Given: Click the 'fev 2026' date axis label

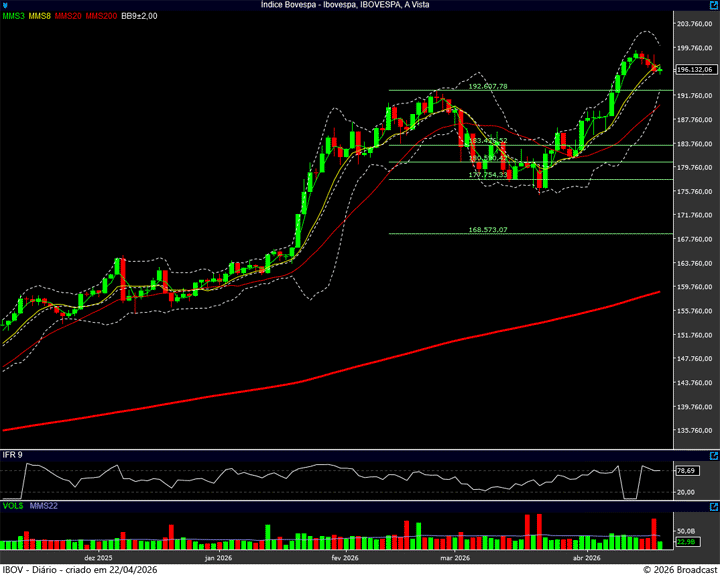Looking at the screenshot, I should pos(343,557).
